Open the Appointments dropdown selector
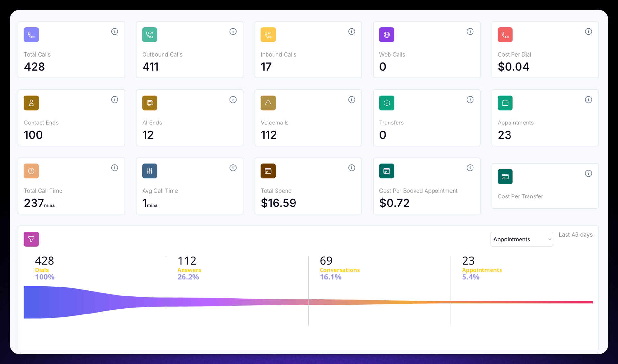This screenshot has height=364, width=618. [x=521, y=239]
